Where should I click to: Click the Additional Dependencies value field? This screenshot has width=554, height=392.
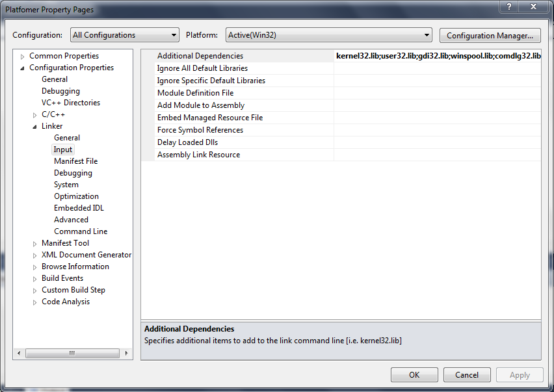(x=437, y=56)
